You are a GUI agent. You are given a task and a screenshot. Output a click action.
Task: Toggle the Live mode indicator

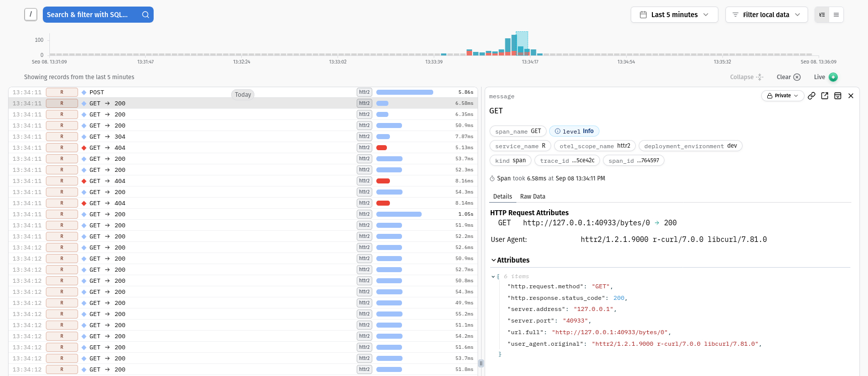[x=833, y=77]
